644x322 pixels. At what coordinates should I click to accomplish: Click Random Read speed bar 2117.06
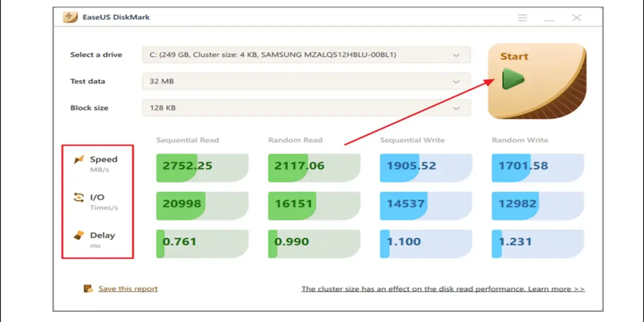(314, 168)
